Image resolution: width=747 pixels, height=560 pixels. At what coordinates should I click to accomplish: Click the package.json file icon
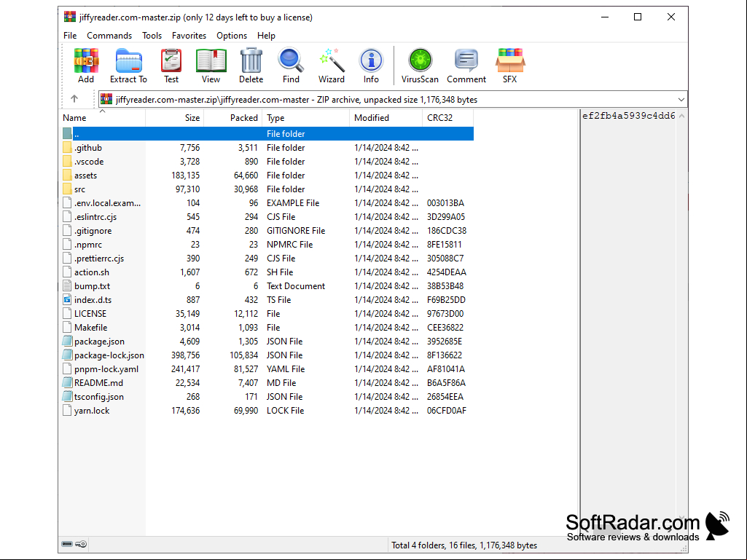point(67,341)
